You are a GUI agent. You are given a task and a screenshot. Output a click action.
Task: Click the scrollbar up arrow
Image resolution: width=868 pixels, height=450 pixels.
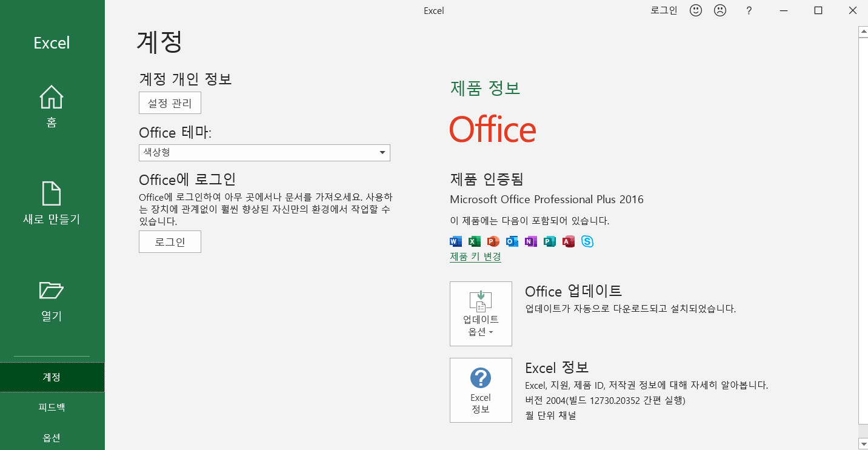[863, 32]
